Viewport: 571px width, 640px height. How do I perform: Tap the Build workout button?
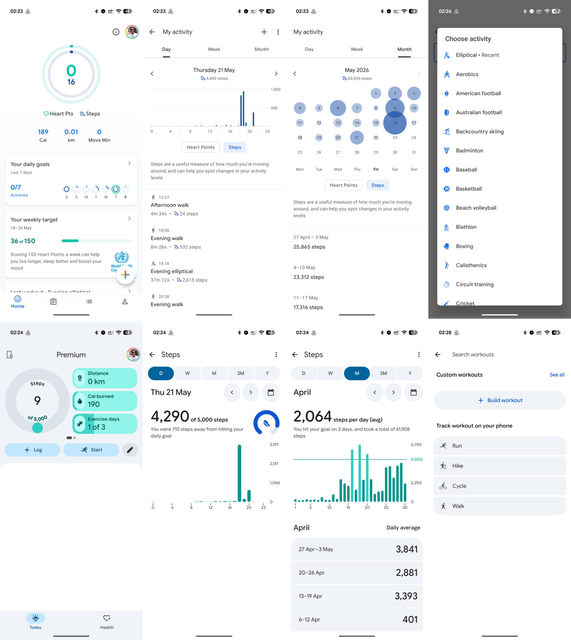(x=500, y=400)
